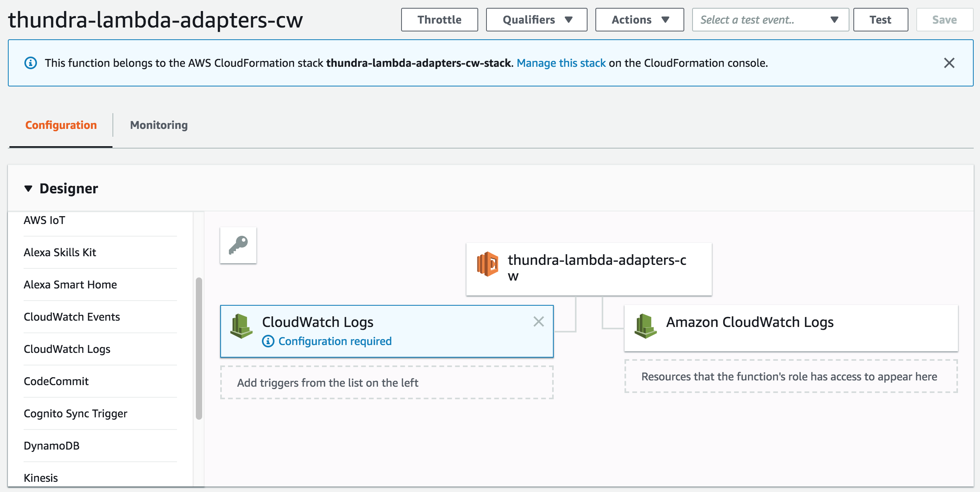This screenshot has height=492, width=980.
Task: Click the Test button
Action: tap(881, 20)
